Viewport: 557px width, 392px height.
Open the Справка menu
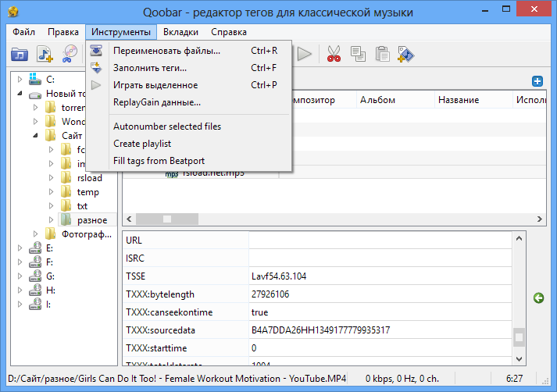point(228,32)
